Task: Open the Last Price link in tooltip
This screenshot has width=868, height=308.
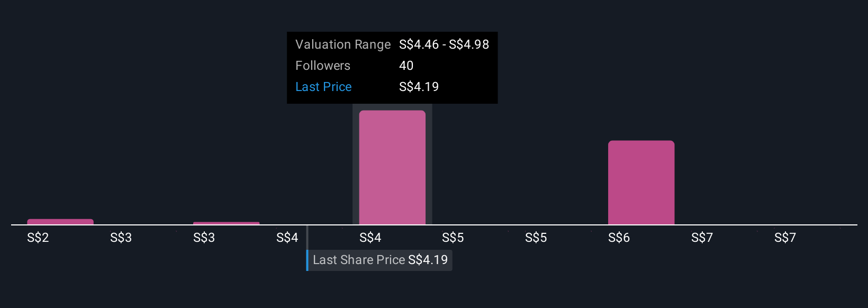Action: click(x=323, y=87)
